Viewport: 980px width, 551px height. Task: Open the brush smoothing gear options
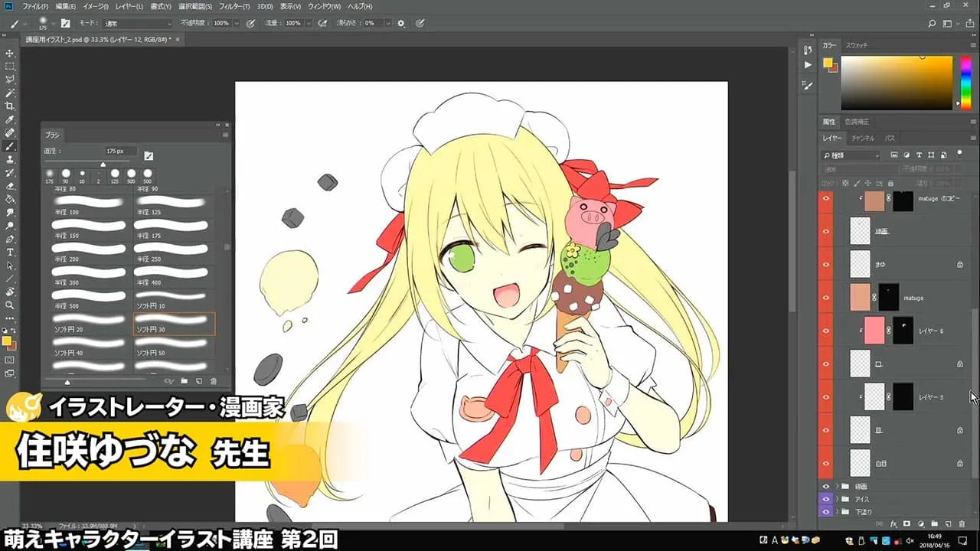point(400,24)
